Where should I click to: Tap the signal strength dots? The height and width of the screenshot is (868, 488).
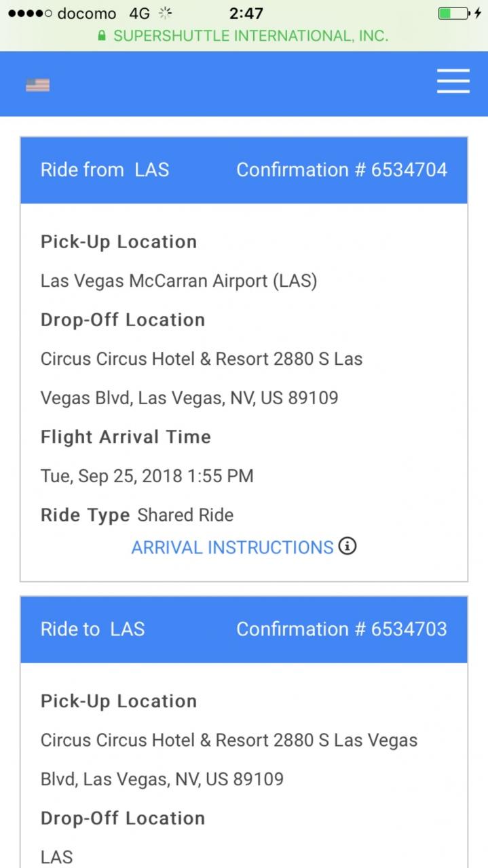(x=30, y=14)
